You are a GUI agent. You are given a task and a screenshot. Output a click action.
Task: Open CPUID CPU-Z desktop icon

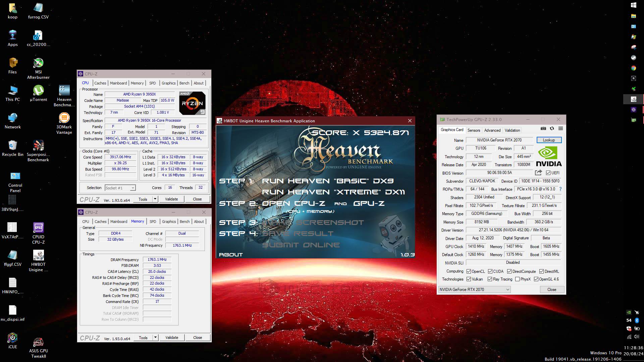click(38, 233)
